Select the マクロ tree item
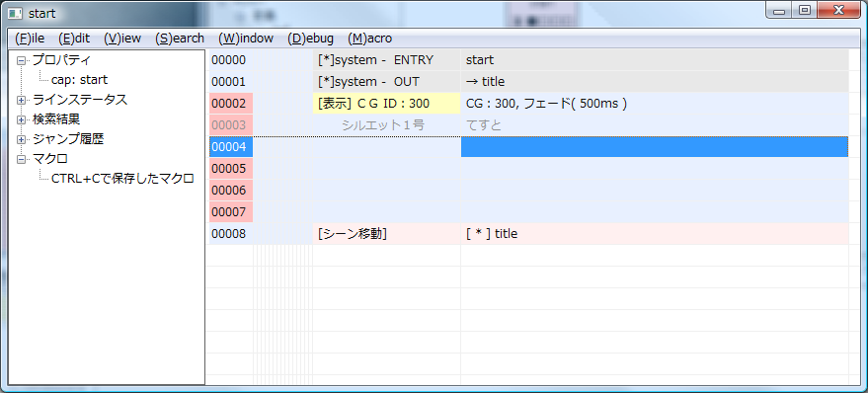Image resolution: width=868 pixels, height=393 pixels. click(x=49, y=159)
